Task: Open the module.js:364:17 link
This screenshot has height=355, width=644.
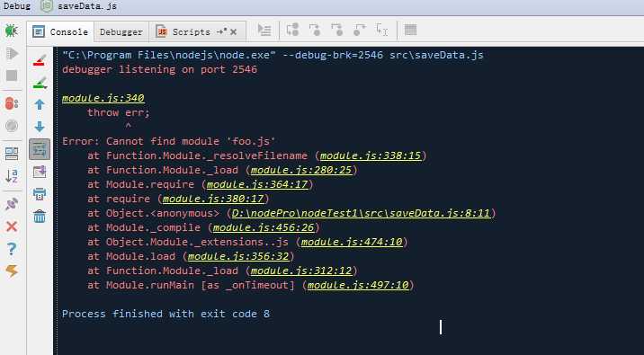Action: [x=257, y=184]
